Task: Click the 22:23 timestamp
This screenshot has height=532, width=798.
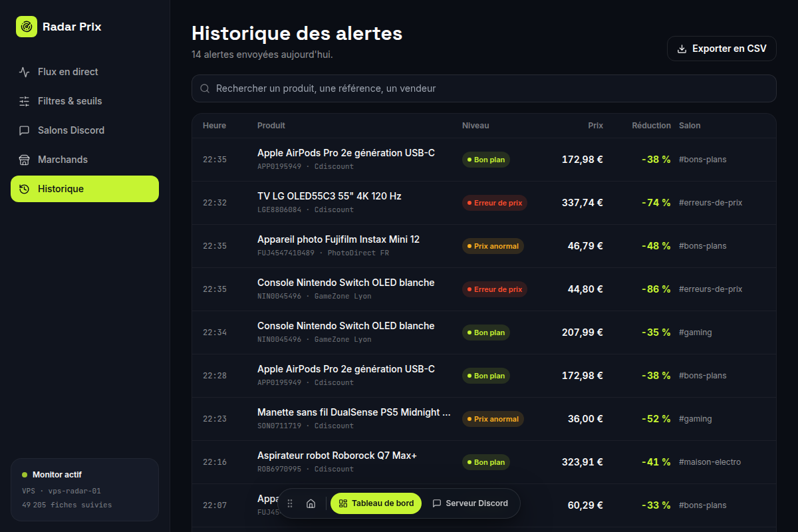Action: coord(215,419)
